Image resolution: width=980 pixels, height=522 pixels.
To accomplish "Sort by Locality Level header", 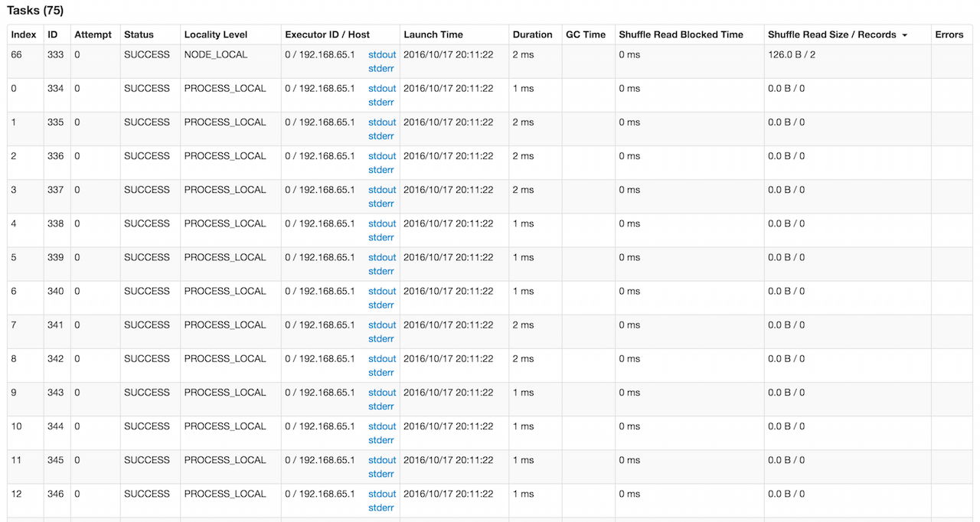I will point(216,34).
